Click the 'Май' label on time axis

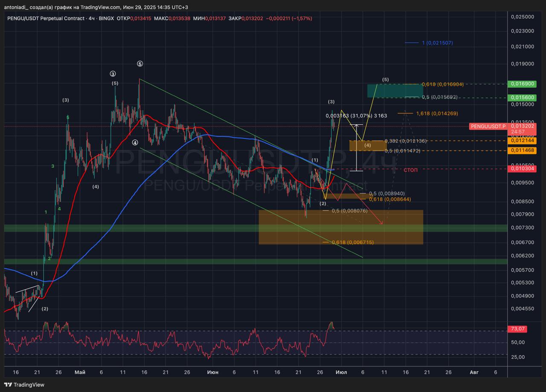point(80,372)
